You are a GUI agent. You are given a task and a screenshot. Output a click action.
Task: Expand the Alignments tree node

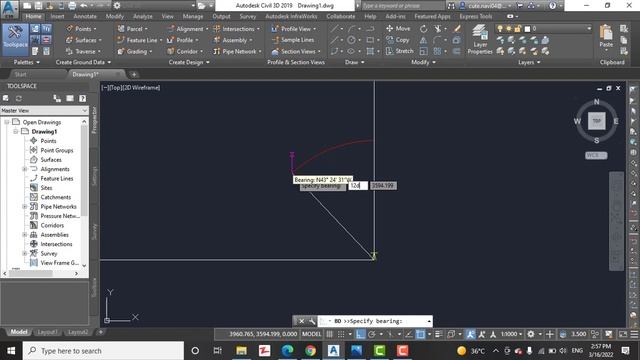[x=25, y=169]
